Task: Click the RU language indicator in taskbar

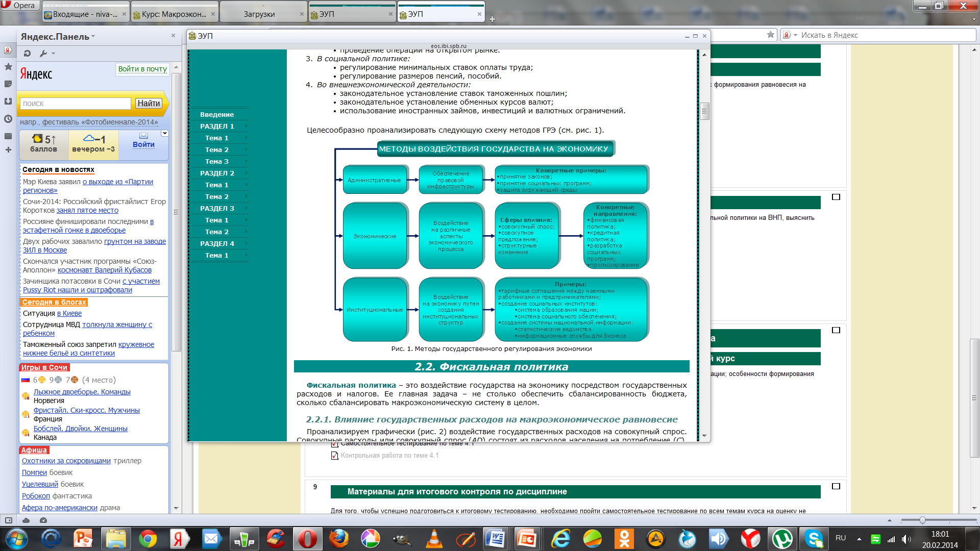Action: 841,538
